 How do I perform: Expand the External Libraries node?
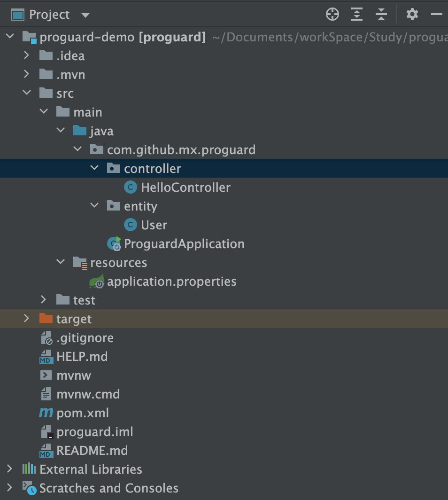tap(9, 469)
